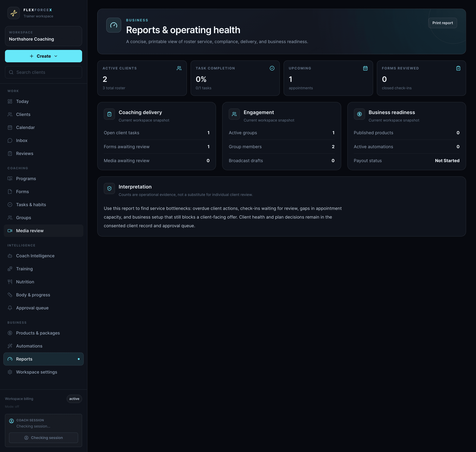The image size is (476, 452).
Task: Click the Active Clients stat card
Action: point(142,78)
